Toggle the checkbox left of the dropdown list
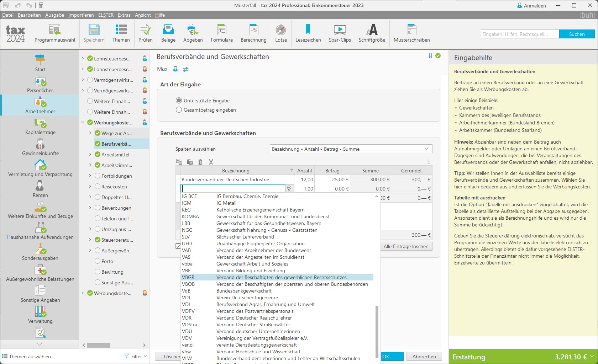The image size is (598, 364). point(178,246)
